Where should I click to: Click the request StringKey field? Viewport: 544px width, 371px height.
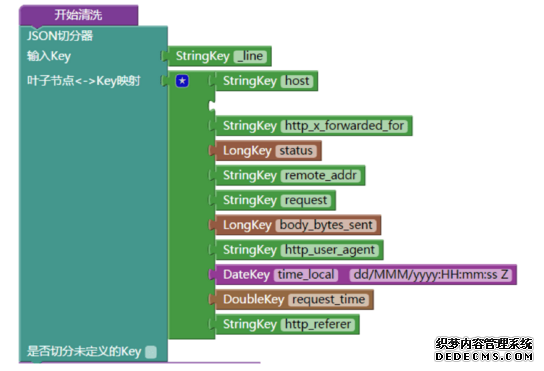[306, 201]
